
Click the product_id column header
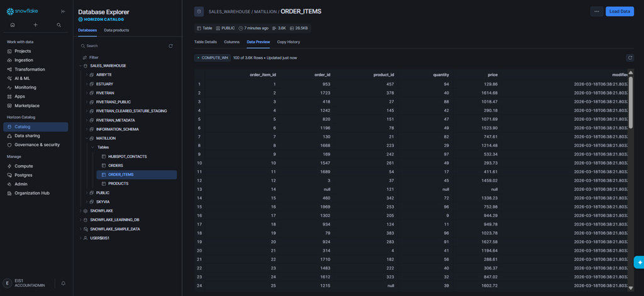[x=384, y=75]
